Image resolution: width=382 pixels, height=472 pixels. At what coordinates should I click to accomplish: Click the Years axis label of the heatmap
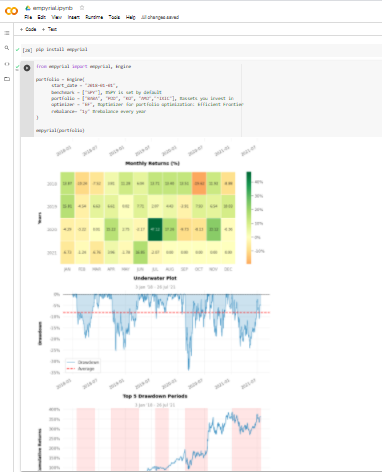40,218
